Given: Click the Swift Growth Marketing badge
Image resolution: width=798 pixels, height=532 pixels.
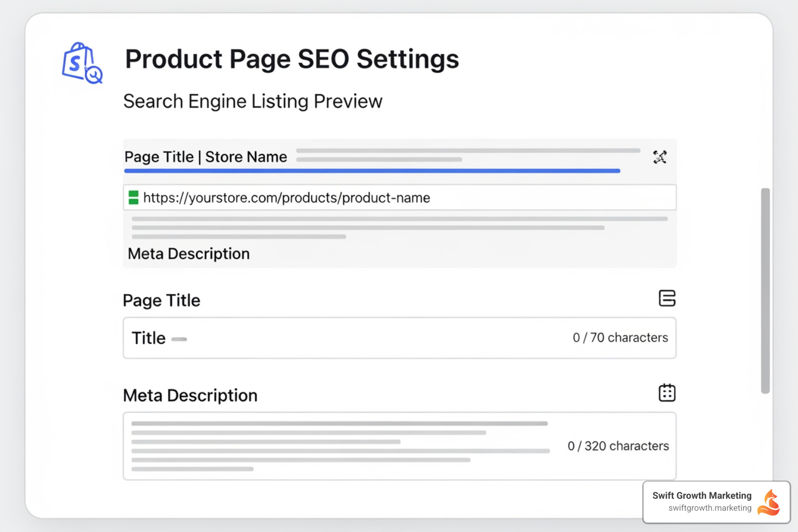Looking at the screenshot, I should pos(716,501).
